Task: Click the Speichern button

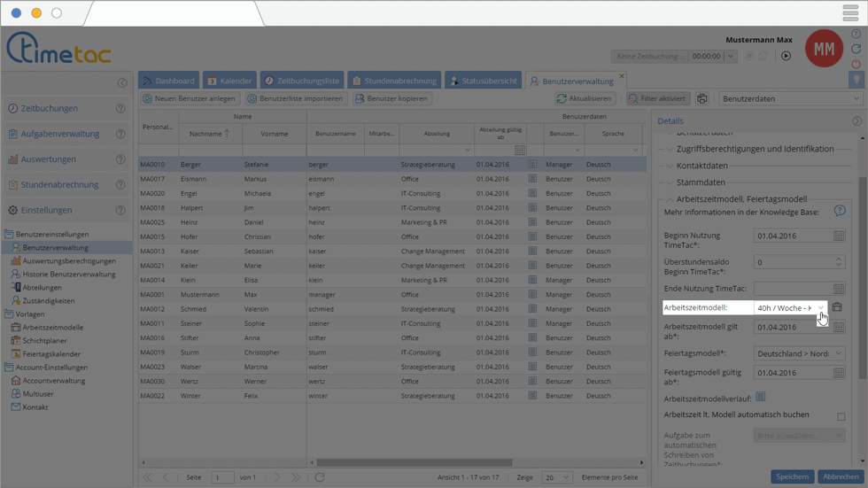Action: [792, 476]
